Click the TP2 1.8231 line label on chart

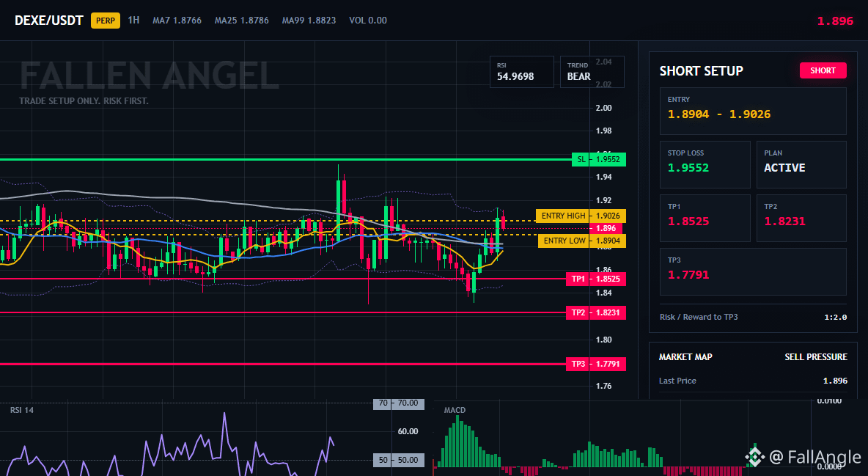coord(595,312)
